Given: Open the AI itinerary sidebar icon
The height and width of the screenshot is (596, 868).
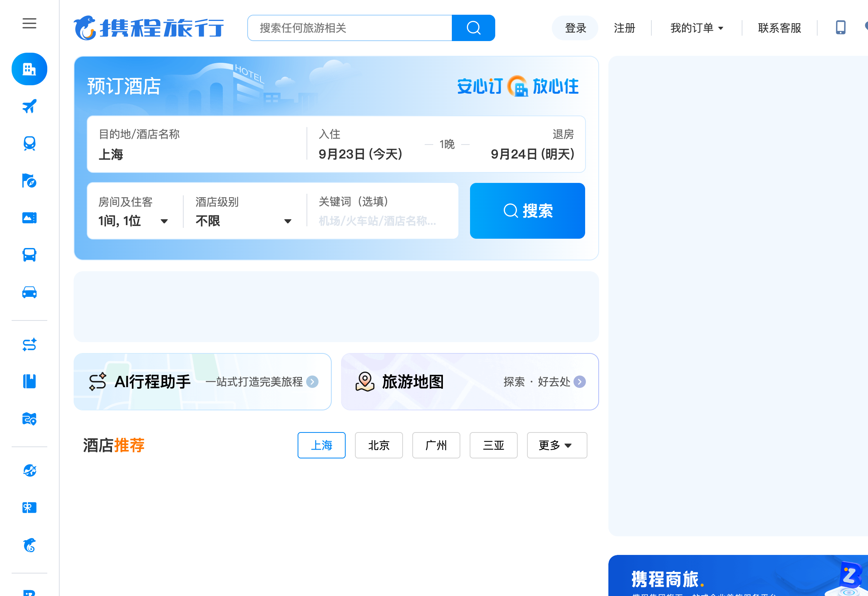Looking at the screenshot, I should pos(29,345).
